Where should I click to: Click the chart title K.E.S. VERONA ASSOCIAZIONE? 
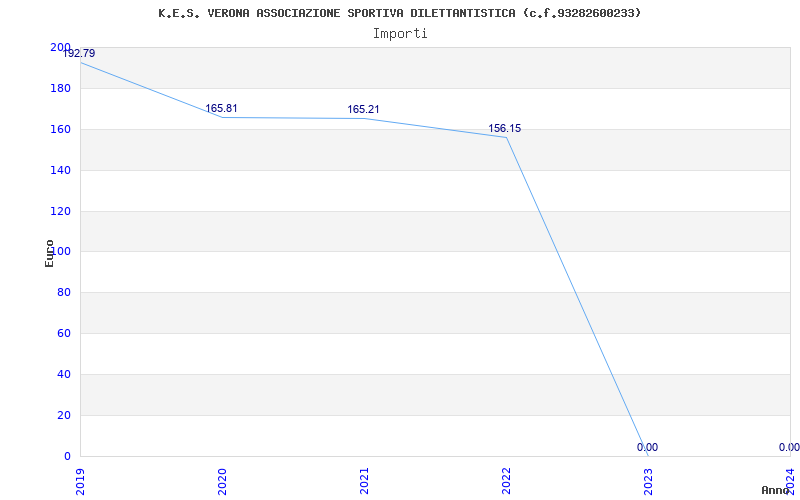[x=399, y=13]
